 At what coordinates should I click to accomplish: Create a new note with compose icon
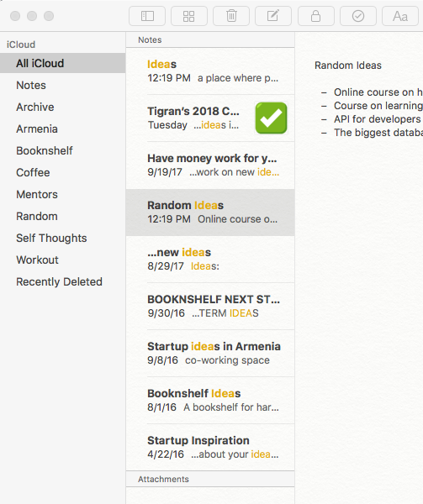coord(273,16)
